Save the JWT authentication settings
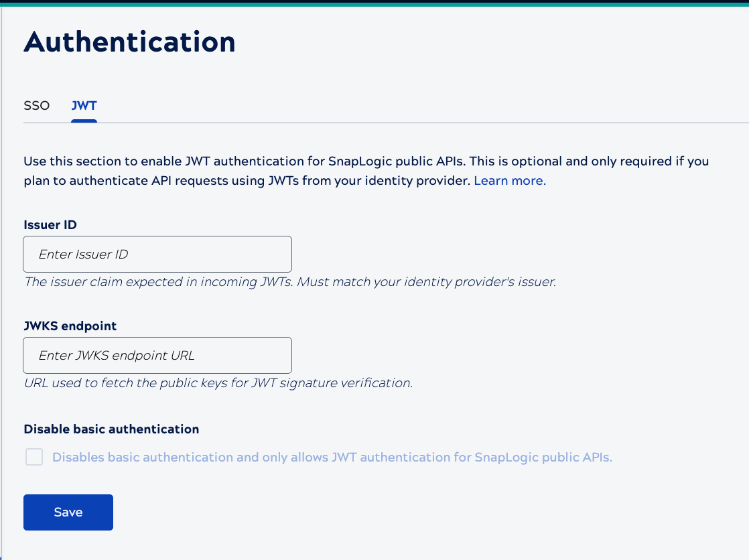Image resolution: width=749 pixels, height=560 pixels. coord(68,512)
